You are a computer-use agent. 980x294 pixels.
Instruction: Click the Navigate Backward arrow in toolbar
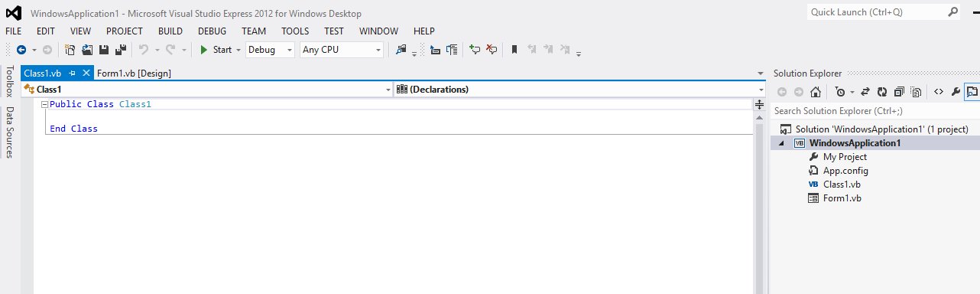(21, 50)
